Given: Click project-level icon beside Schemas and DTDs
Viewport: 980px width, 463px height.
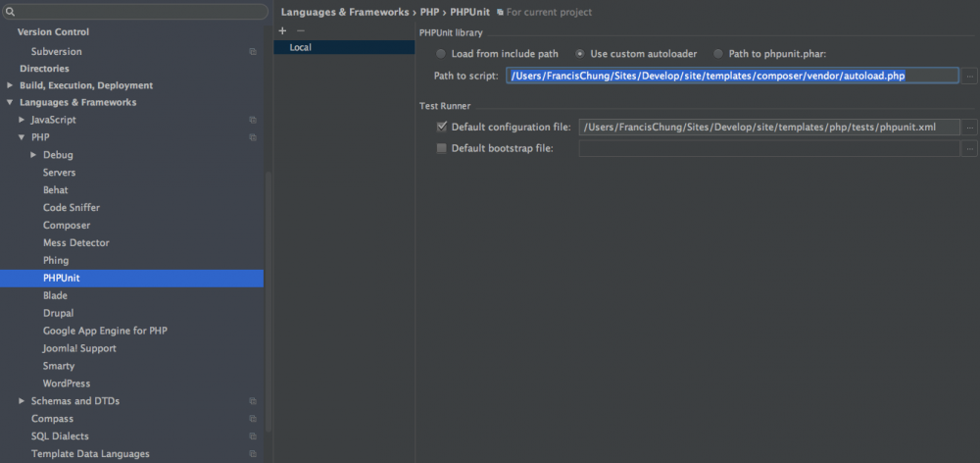Looking at the screenshot, I should [253, 401].
